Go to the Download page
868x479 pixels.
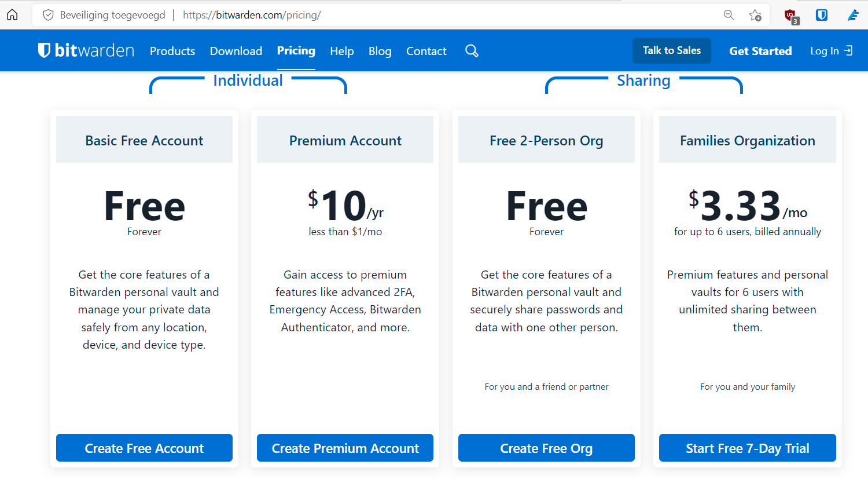[236, 51]
